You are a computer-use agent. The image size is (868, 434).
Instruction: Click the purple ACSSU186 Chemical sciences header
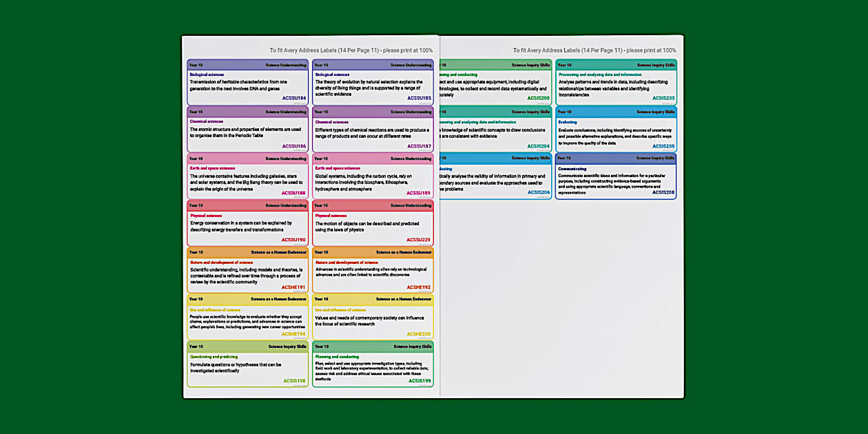[248, 111]
